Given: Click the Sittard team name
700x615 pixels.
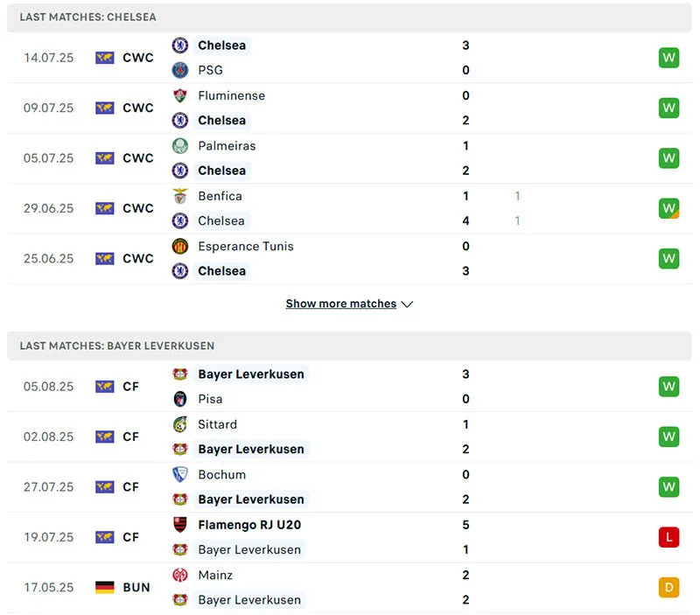Looking at the screenshot, I should pos(217,424).
